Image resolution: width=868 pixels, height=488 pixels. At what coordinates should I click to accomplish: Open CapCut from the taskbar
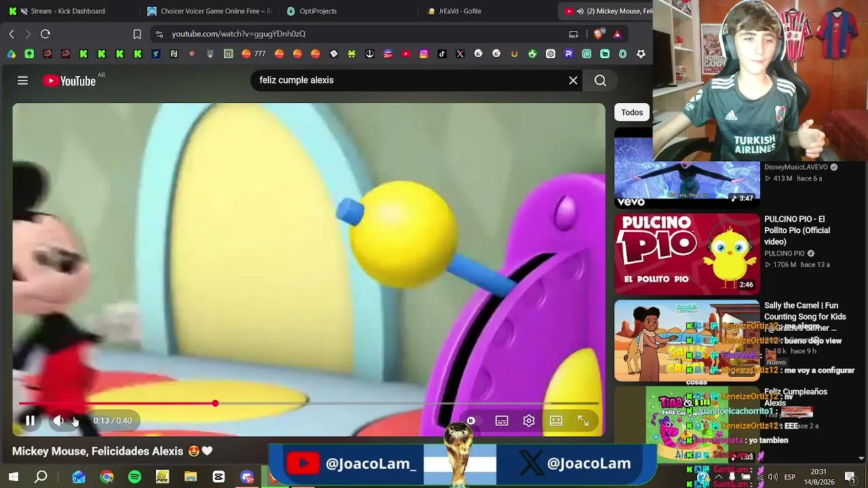pos(218,477)
